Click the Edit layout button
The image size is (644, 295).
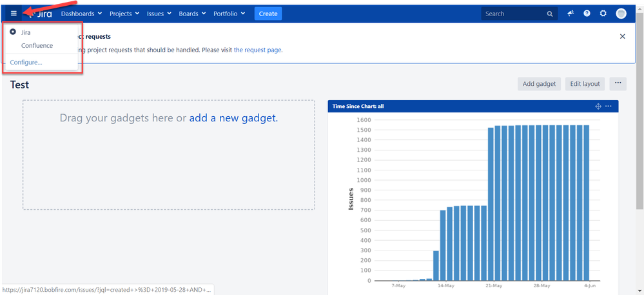point(585,83)
